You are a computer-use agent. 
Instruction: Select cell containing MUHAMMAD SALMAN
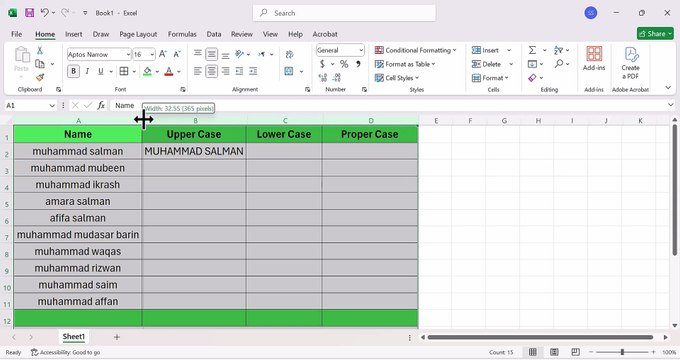[x=194, y=151]
